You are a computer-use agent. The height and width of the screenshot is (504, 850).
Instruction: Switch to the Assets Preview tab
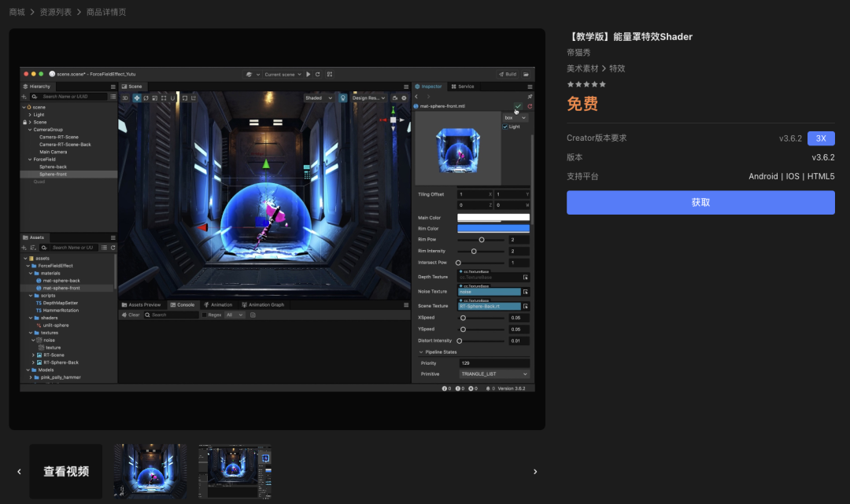[142, 305]
